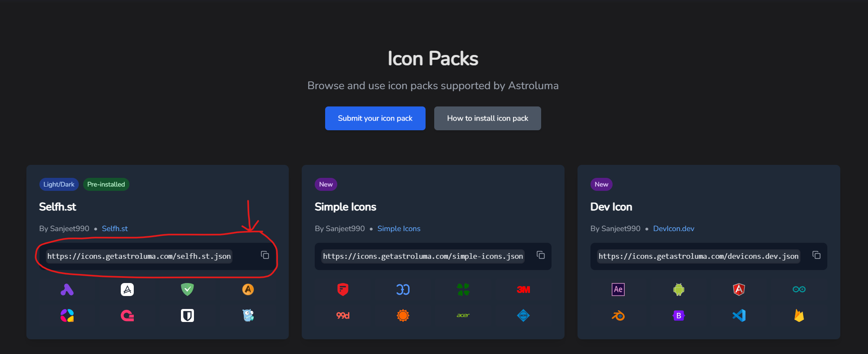The image size is (868, 354).
Task: Click the pink G-shaped icon in Selfh.st
Action: point(127,315)
